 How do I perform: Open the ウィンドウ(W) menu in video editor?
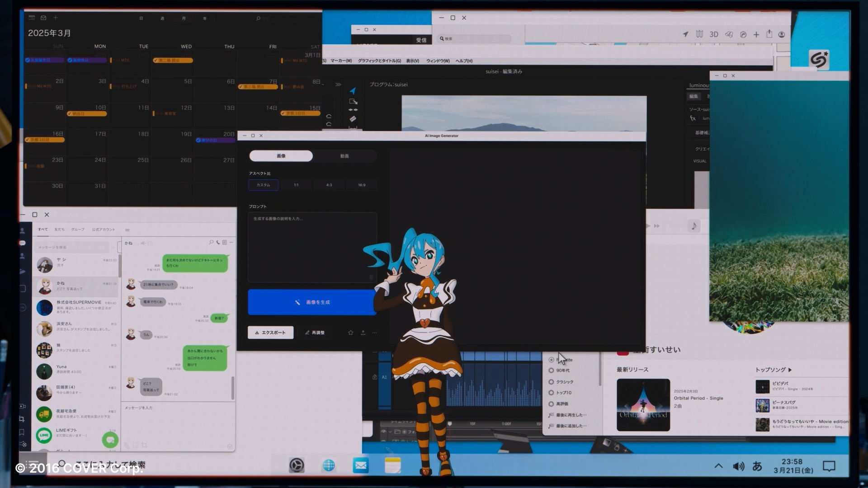coord(438,61)
